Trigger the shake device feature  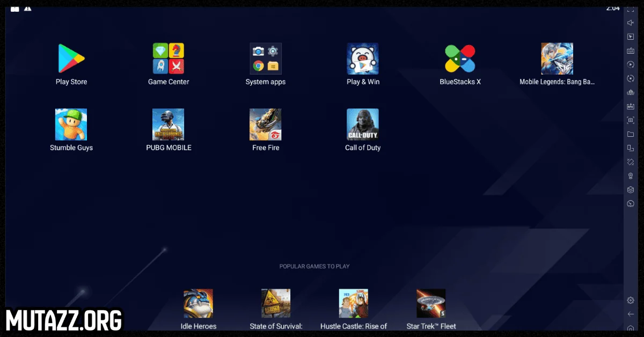click(x=630, y=162)
